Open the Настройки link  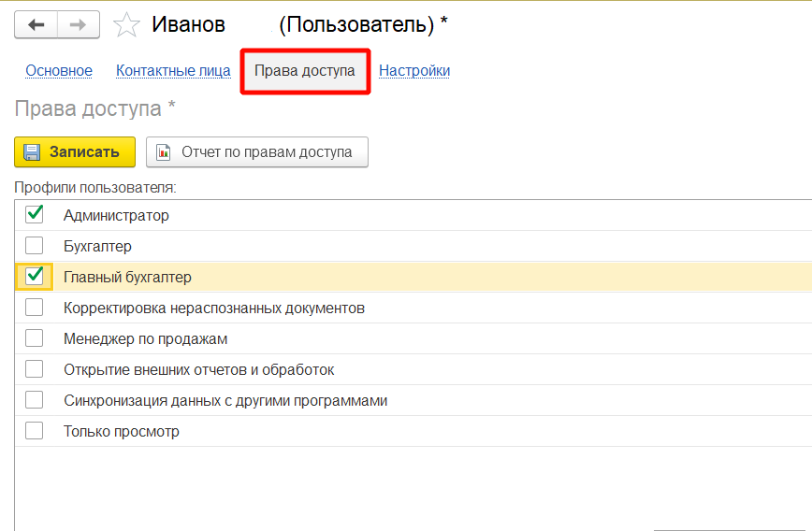(x=414, y=71)
